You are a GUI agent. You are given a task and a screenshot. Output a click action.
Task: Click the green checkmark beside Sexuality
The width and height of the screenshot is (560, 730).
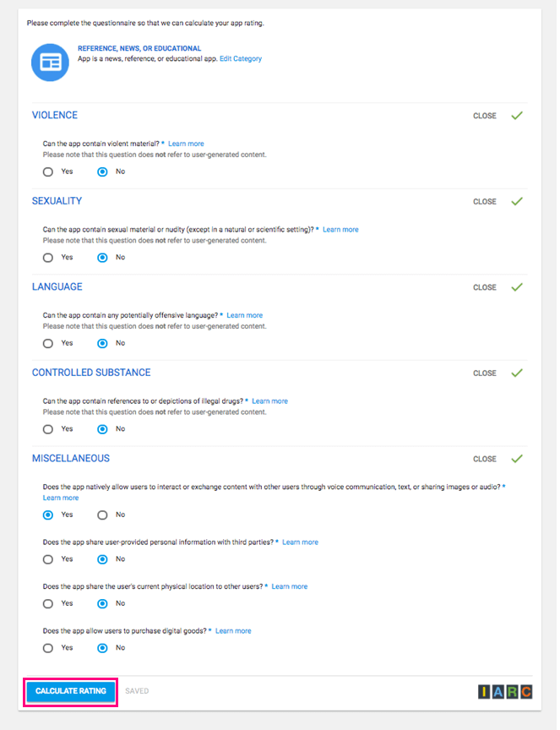point(517,201)
